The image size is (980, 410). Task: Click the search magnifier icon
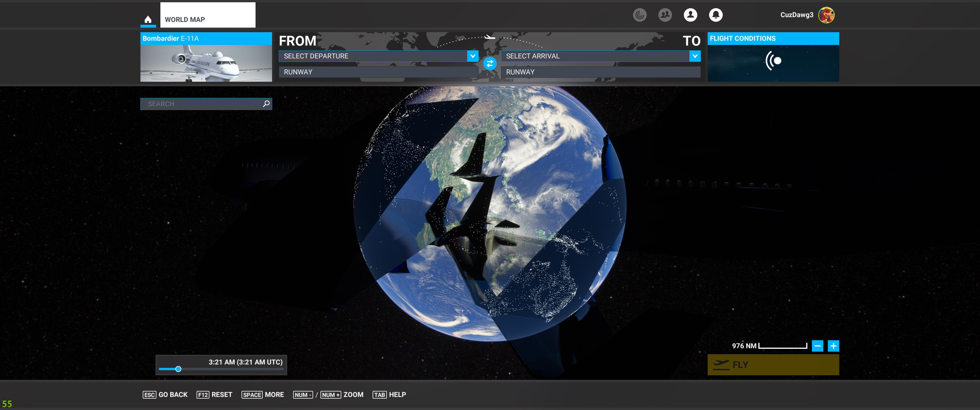click(266, 103)
